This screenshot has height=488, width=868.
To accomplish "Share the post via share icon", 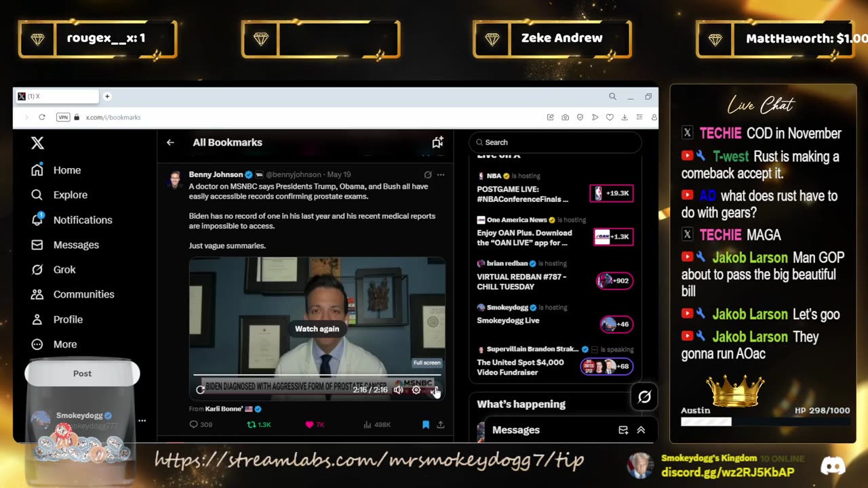I will [441, 425].
